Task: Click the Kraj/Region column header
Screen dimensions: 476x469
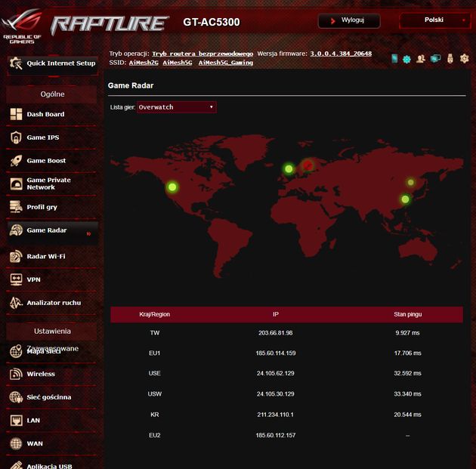Action: pyautogui.click(x=155, y=314)
